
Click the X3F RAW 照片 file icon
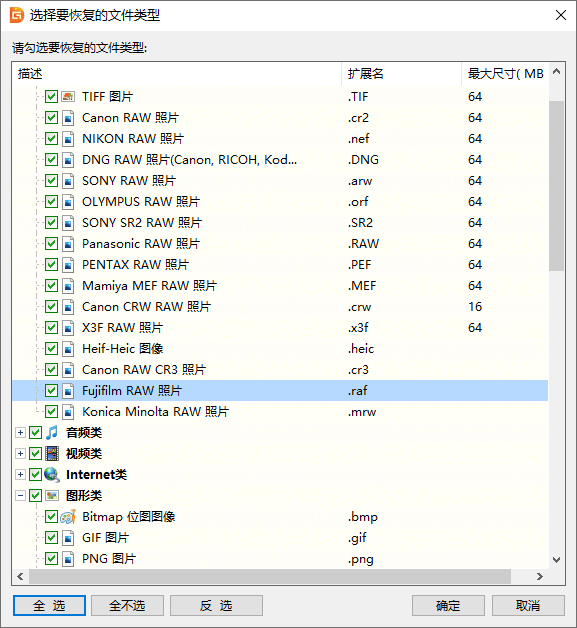point(68,328)
